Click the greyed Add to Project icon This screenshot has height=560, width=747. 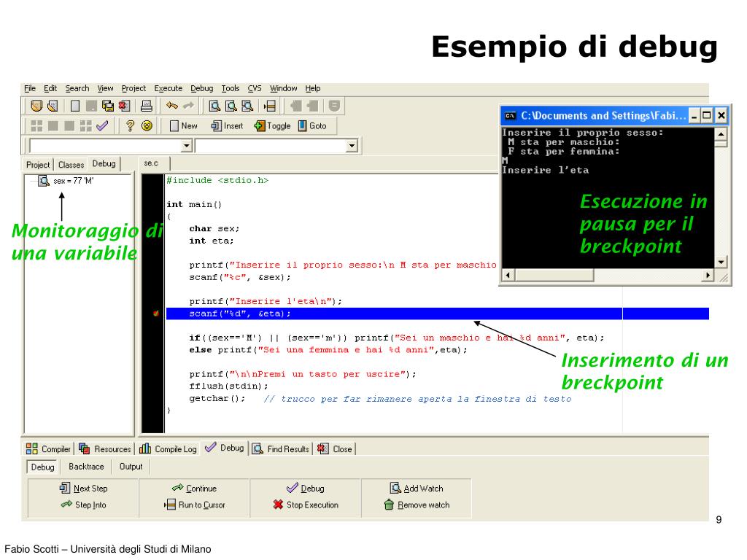296,106
